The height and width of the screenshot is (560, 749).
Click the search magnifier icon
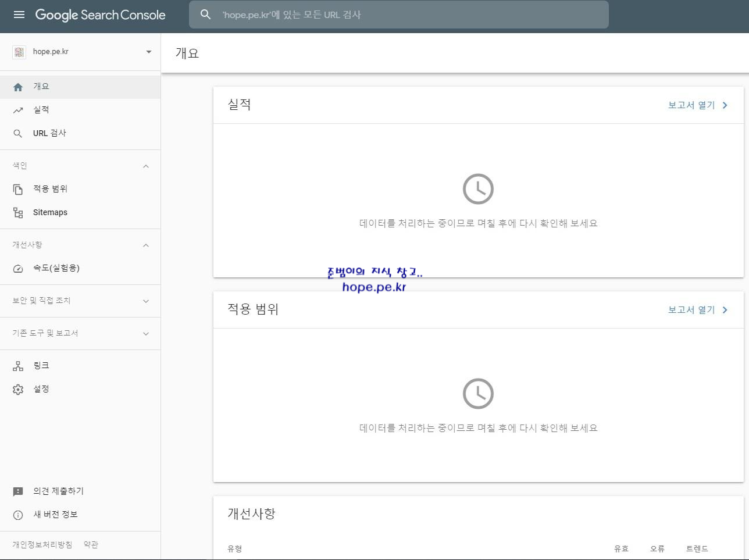click(x=205, y=15)
